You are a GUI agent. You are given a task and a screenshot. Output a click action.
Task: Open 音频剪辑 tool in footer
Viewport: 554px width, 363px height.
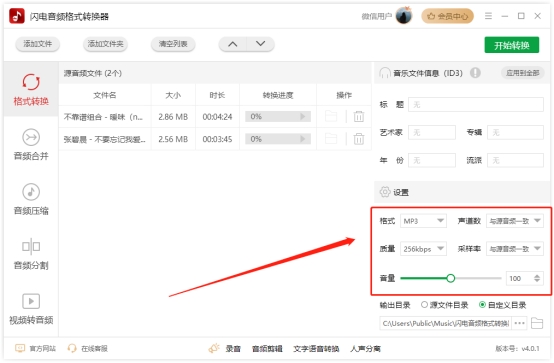[x=267, y=349]
